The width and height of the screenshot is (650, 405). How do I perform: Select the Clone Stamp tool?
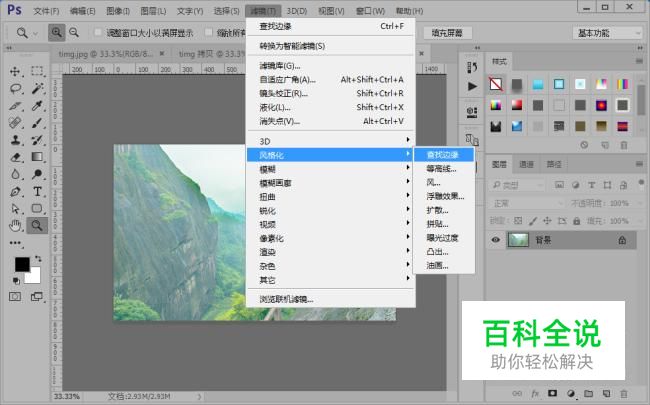[x=15, y=140]
